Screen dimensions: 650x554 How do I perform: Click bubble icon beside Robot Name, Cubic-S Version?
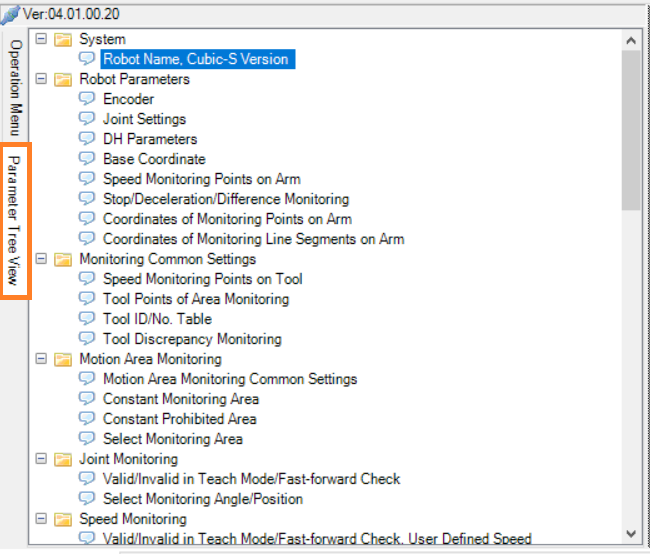(87, 59)
